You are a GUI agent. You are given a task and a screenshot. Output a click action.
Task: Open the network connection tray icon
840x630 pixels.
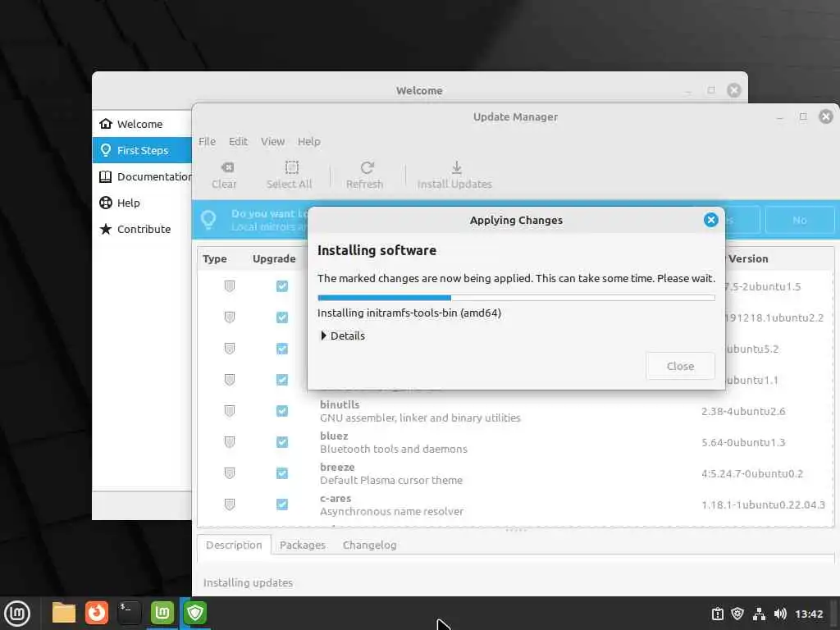[x=759, y=614]
